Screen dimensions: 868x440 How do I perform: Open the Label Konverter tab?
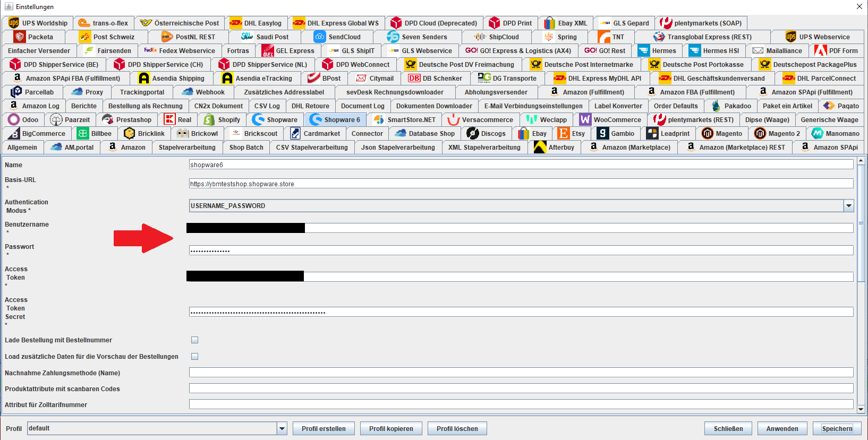click(x=618, y=106)
